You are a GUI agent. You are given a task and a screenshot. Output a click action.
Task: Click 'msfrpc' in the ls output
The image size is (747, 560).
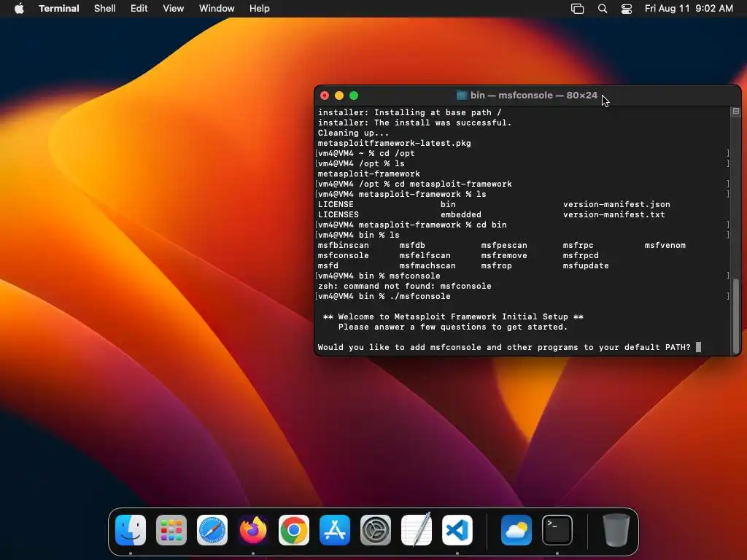(x=578, y=245)
